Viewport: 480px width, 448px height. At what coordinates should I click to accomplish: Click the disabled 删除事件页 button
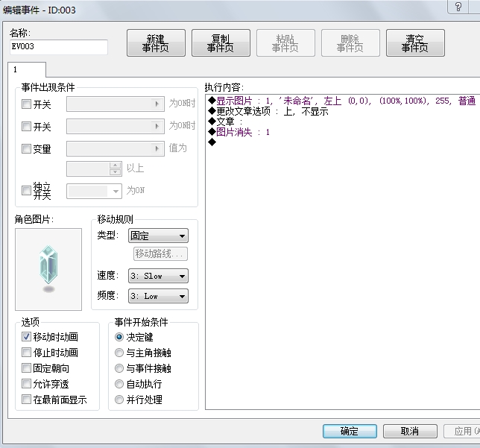(x=350, y=43)
